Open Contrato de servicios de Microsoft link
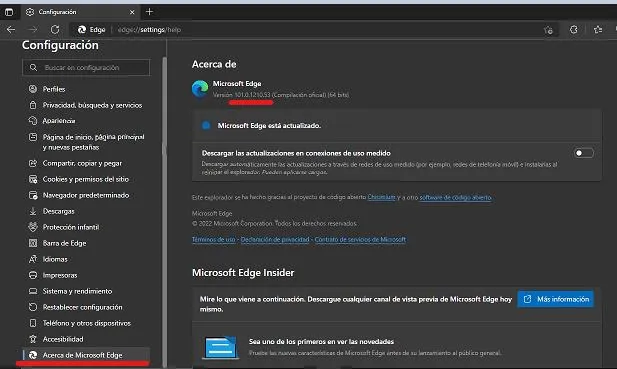This screenshot has width=617, height=369. pos(360,240)
